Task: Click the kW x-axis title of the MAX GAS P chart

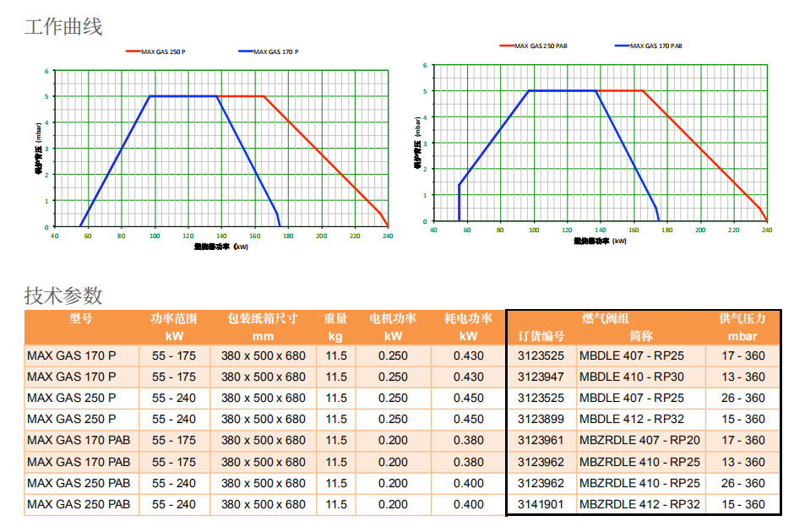Action: tap(221, 247)
